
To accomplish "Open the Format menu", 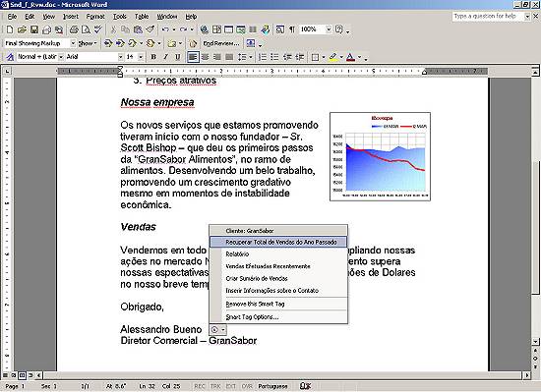I will [95, 17].
